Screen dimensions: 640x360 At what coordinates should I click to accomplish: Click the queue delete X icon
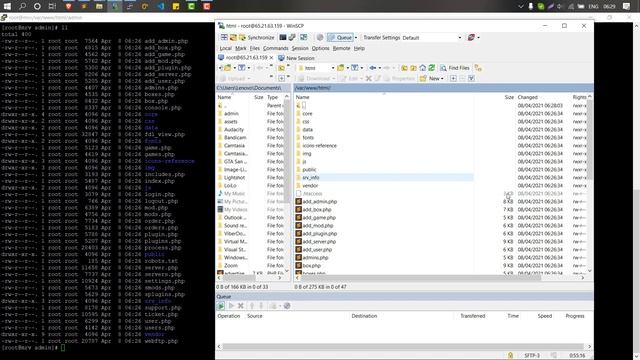(241, 306)
